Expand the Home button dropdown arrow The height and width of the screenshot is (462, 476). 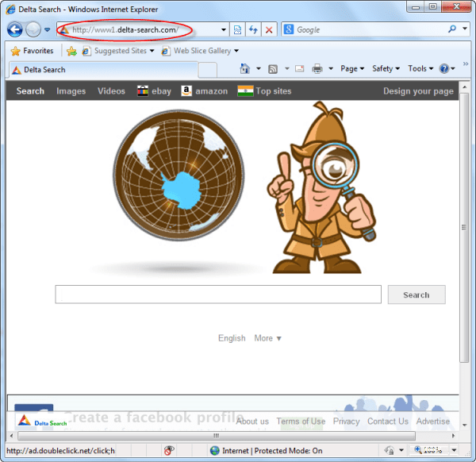tap(259, 68)
